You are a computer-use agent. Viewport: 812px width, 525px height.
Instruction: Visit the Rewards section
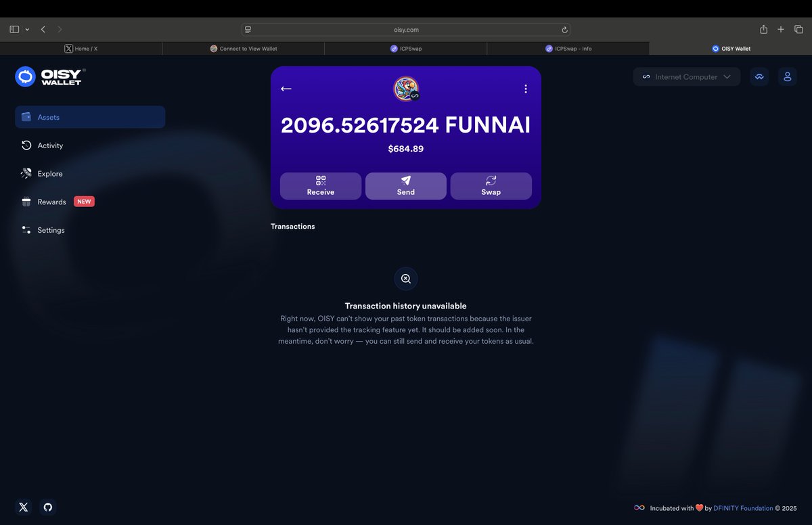tap(50, 201)
